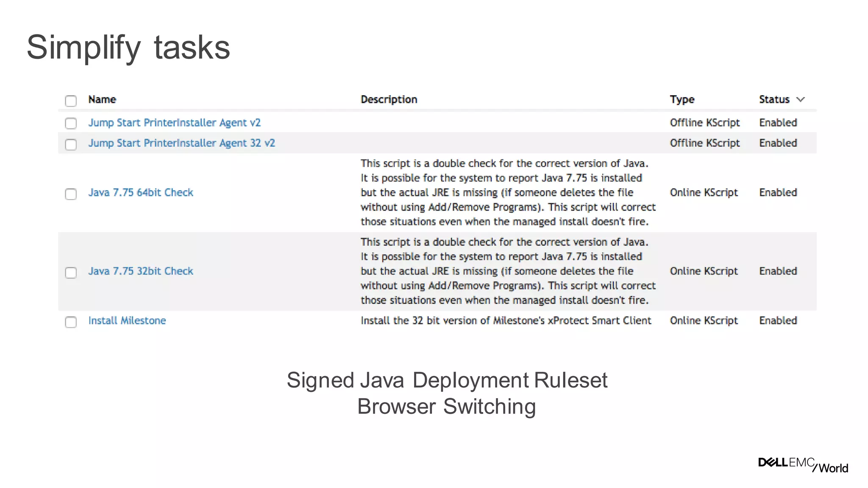This screenshot has height=488, width=868.
Task: Click the Status column sort chevron
Action: [x=800, y=100]
